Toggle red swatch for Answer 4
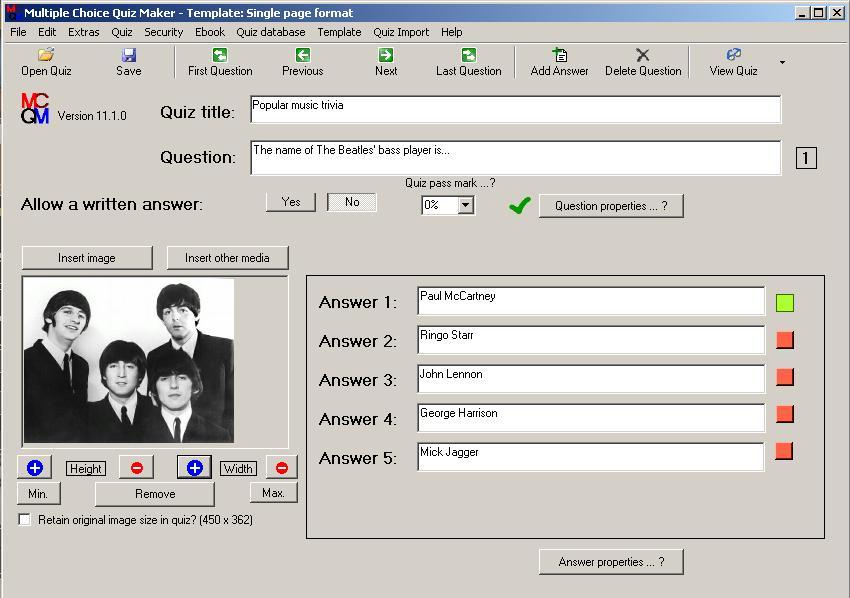The width and height of the screenshot is (850, 598). point(784,414)
